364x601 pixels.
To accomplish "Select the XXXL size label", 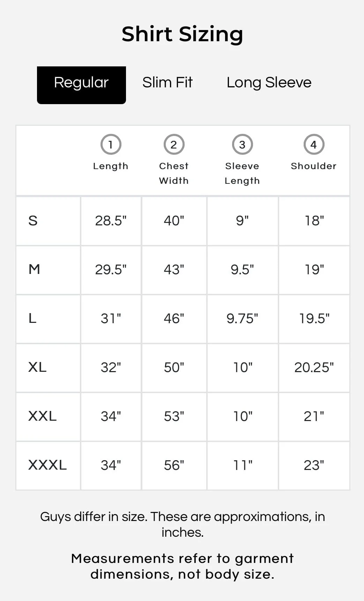I will (47, 465).
